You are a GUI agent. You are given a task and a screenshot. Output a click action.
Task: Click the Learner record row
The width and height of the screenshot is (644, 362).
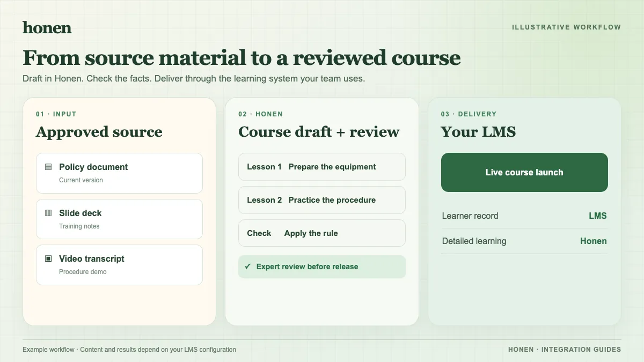tap(524, 216)
